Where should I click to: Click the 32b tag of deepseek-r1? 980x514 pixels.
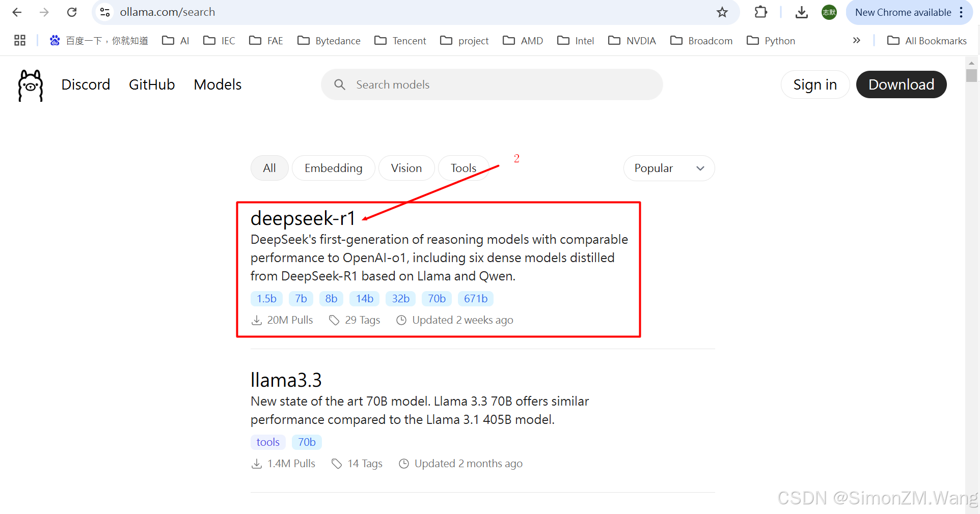click(401, 299)
